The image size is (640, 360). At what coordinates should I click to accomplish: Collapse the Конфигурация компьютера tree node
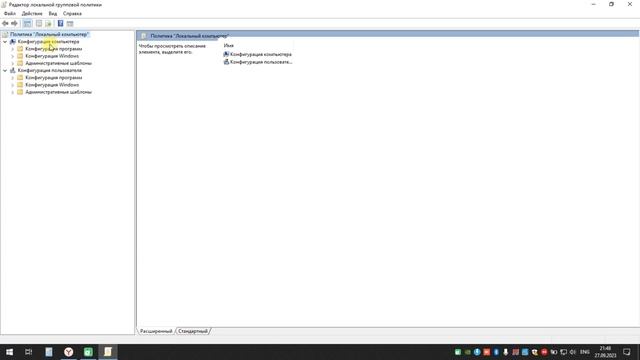(5, 42)
